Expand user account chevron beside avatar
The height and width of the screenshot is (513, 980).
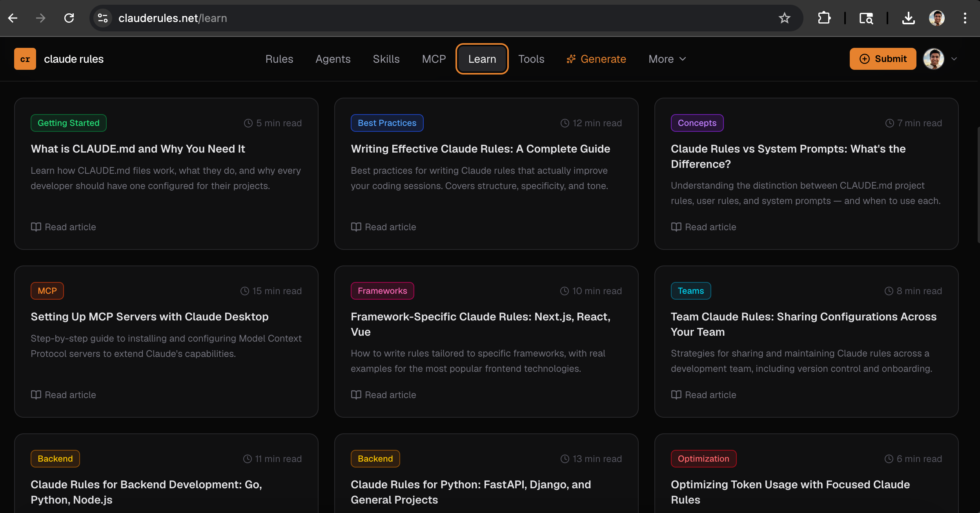(954, 59)
